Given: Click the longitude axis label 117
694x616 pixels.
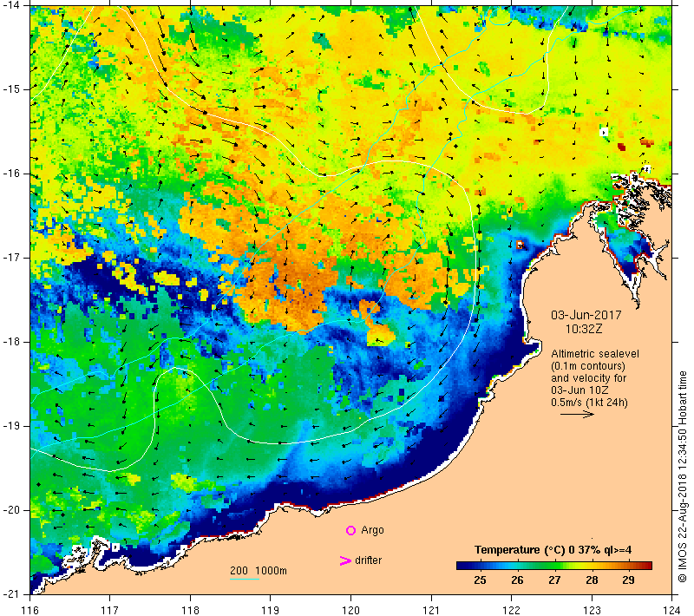Looking at the screenshot, I should coord(110,610).
